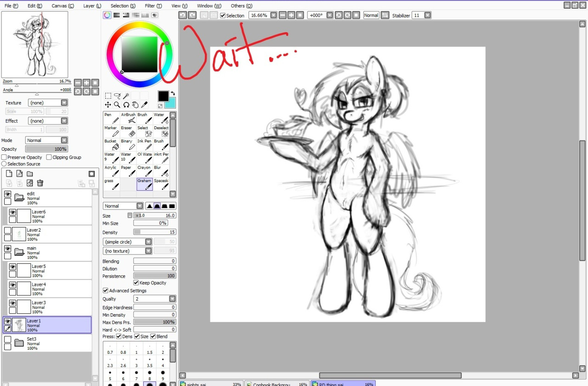Viewport: 588px width, 386px height.
Task: Pick the Paper brush tool
Action: tap(128, 171)
